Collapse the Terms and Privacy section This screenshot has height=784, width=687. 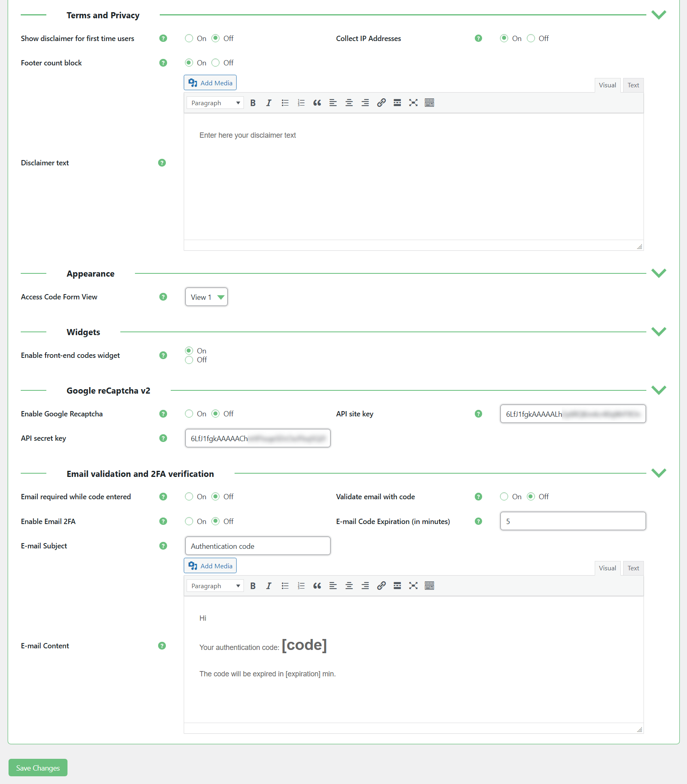click(x=659, y=15)
